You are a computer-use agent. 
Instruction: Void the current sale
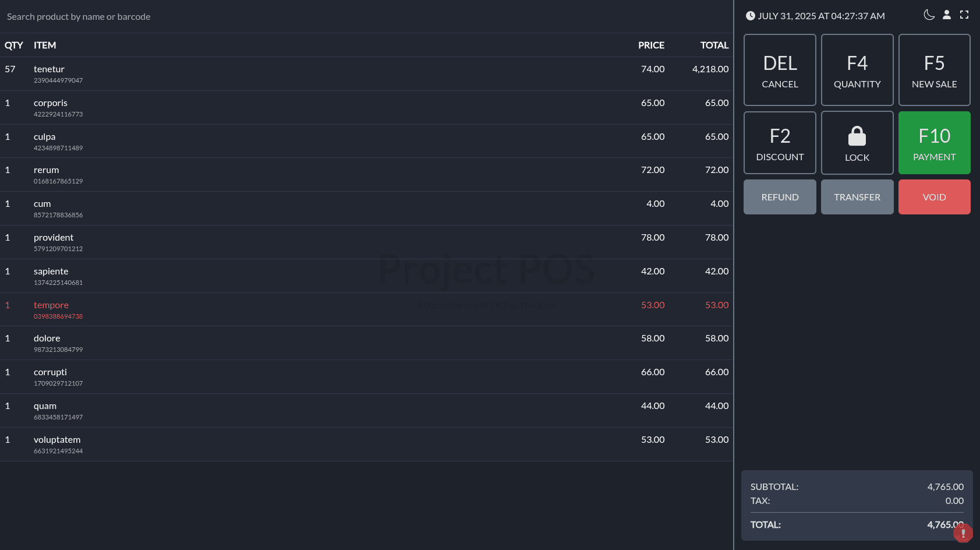(934, 197)
